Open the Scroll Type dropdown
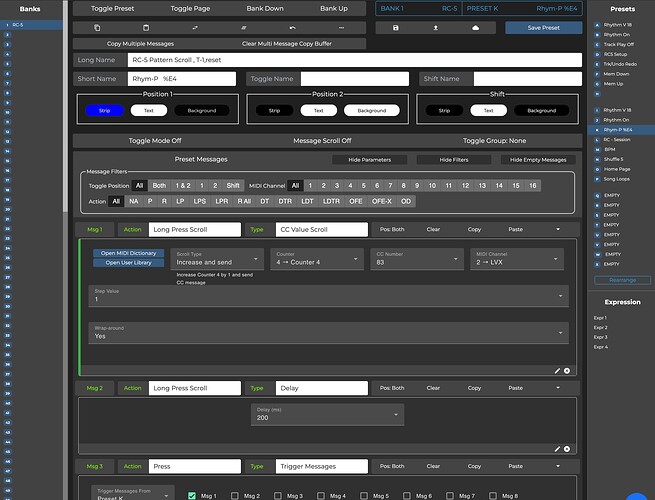 [x=217, y=259]
